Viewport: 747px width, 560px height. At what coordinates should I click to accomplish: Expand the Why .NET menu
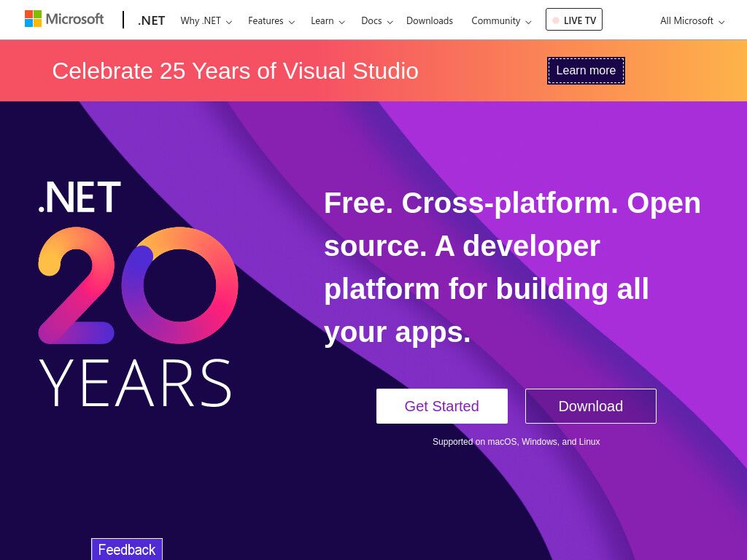click(x=206, y=21)
